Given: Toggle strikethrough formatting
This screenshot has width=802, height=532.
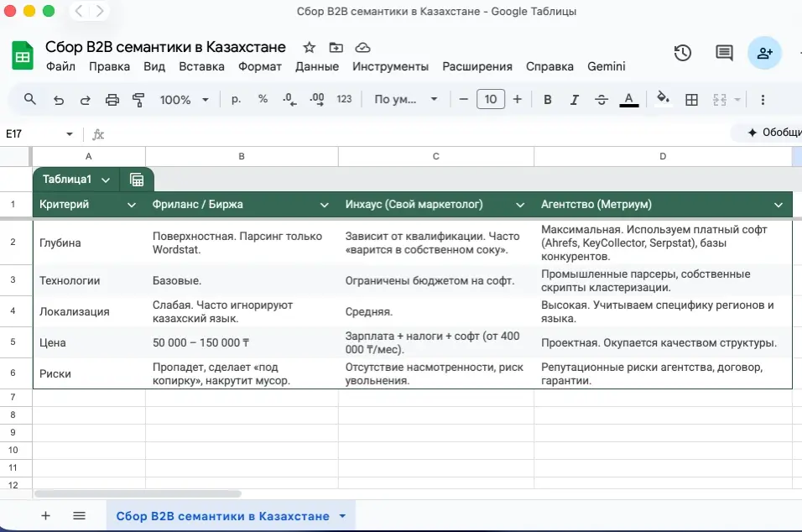Looking at the screenshot, I should tap(601, 100).
